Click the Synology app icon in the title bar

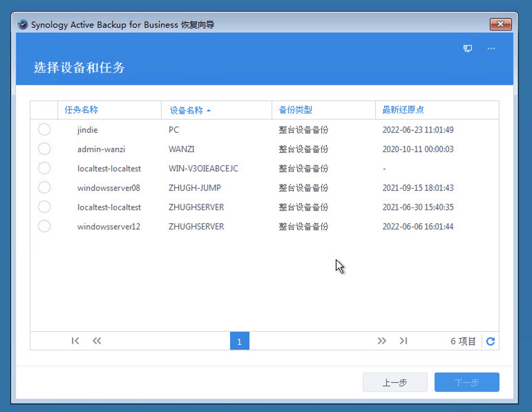[23, 25]
